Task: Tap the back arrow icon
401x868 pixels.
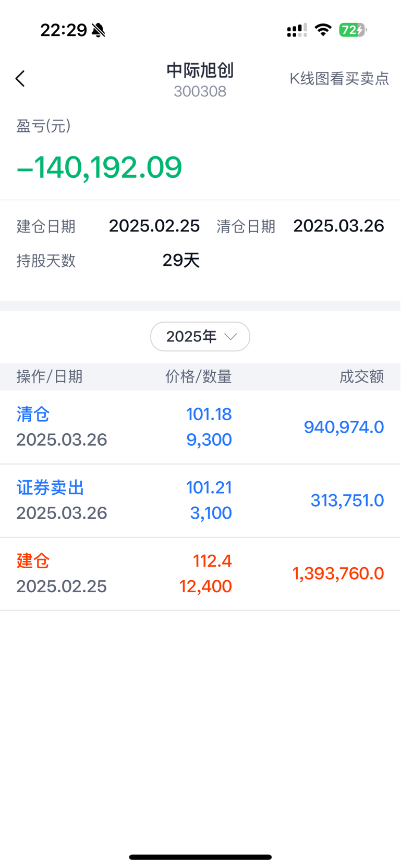Action: tap(20, 79)
